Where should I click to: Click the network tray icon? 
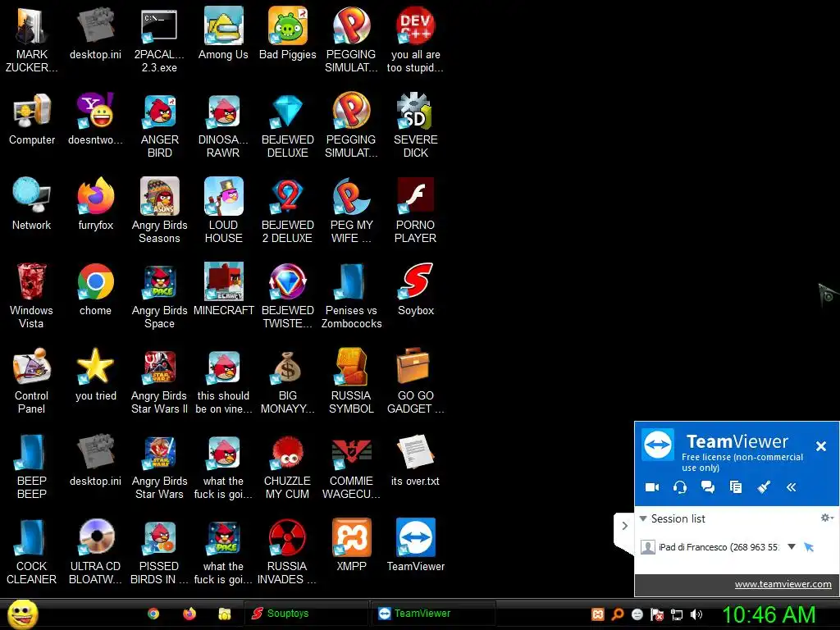coord(677,614)
